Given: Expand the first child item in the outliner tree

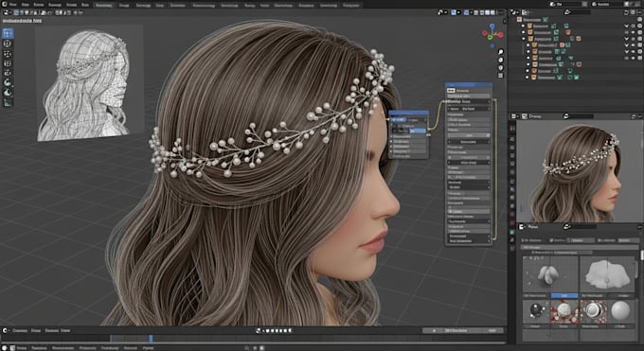Looking at the screenshot, I should coord(523,26).
